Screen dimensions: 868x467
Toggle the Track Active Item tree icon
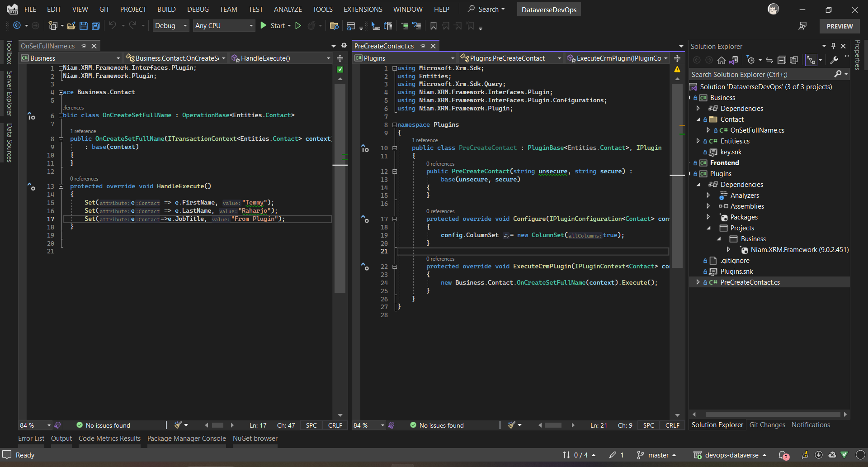click(811, 60)
